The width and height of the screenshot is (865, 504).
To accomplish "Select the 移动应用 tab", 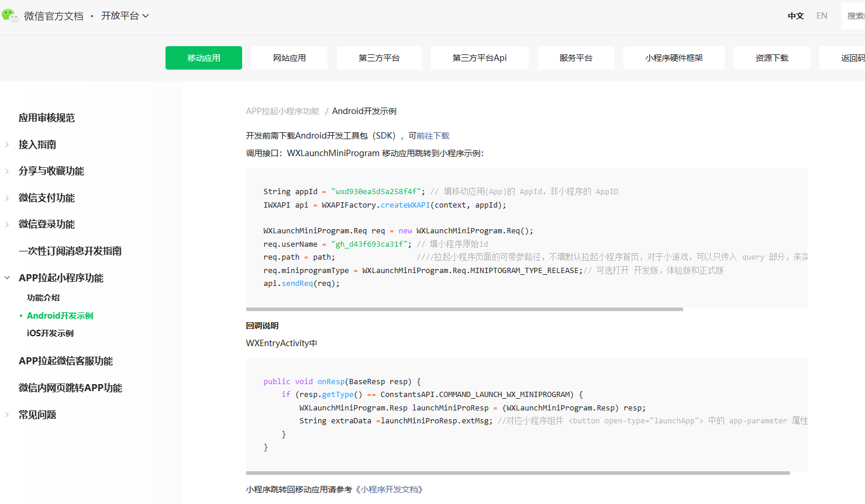I will click(204, 58).
